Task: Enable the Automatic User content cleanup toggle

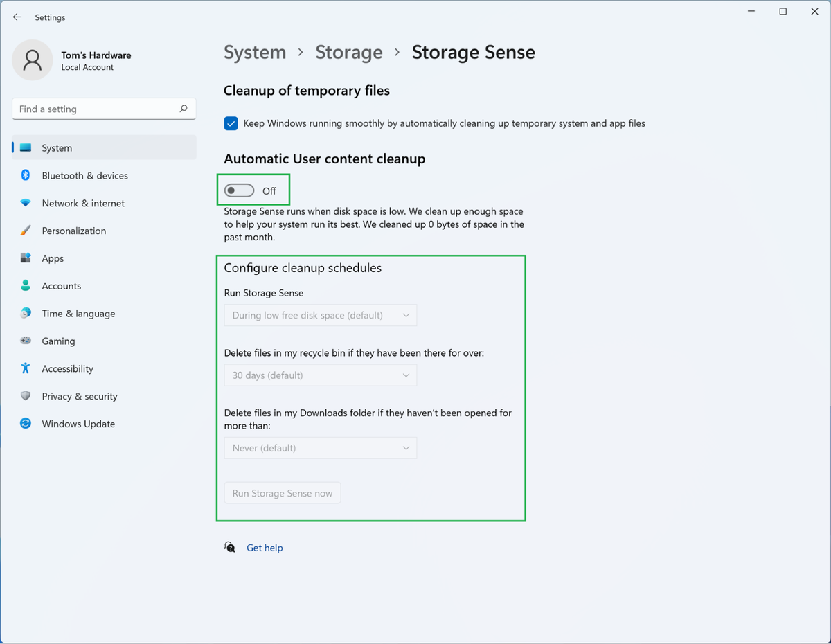Action: (x=239, y=189)
